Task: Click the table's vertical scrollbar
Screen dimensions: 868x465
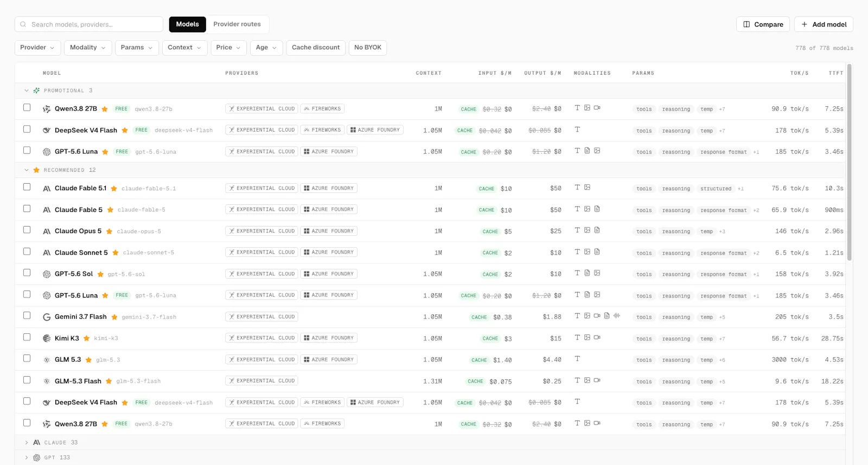Action: tap(850, 163)
